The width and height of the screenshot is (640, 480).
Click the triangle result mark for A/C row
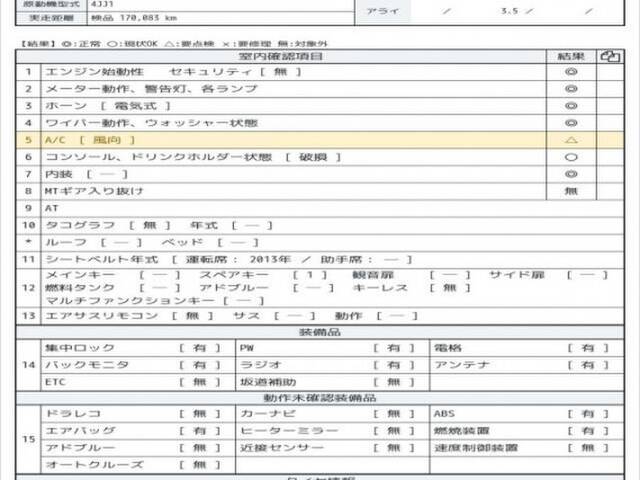[571, 140]
